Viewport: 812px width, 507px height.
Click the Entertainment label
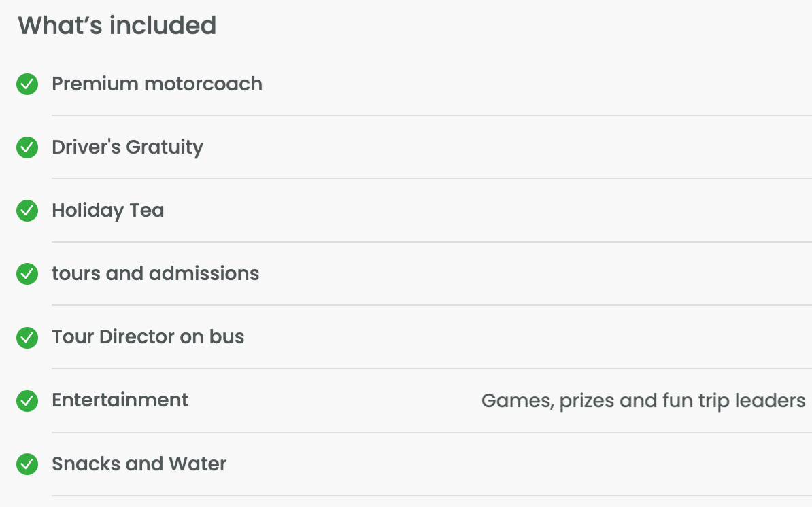(120, 400)
